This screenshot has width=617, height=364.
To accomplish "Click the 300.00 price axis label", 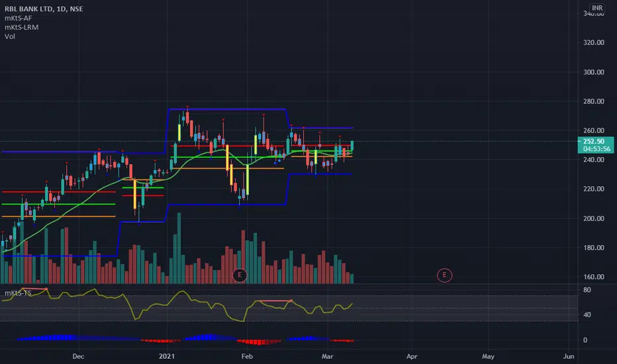I will tap(594, 72).
